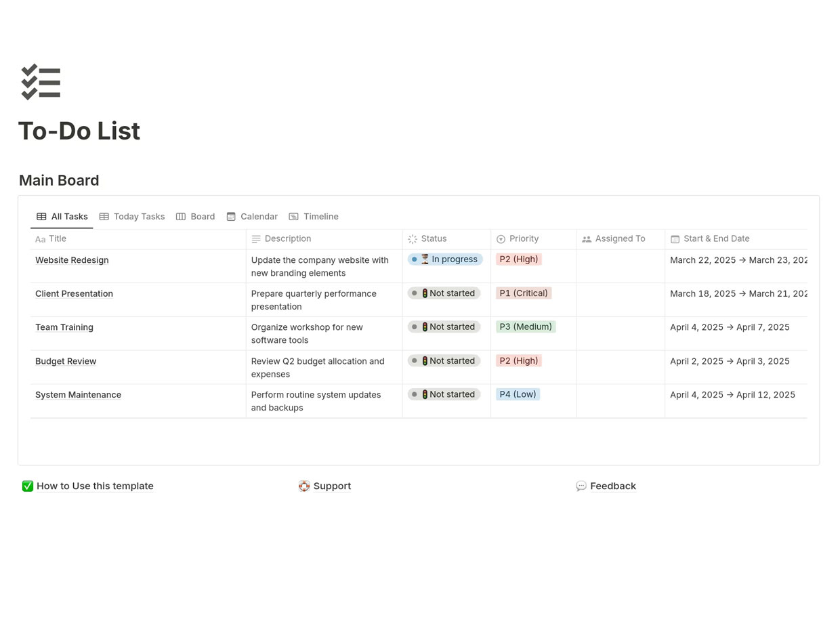Open the P4 (Low) priority tag for System Maintenance
The height and width of the screenshot is (630, 840).
tap(518, 394)
